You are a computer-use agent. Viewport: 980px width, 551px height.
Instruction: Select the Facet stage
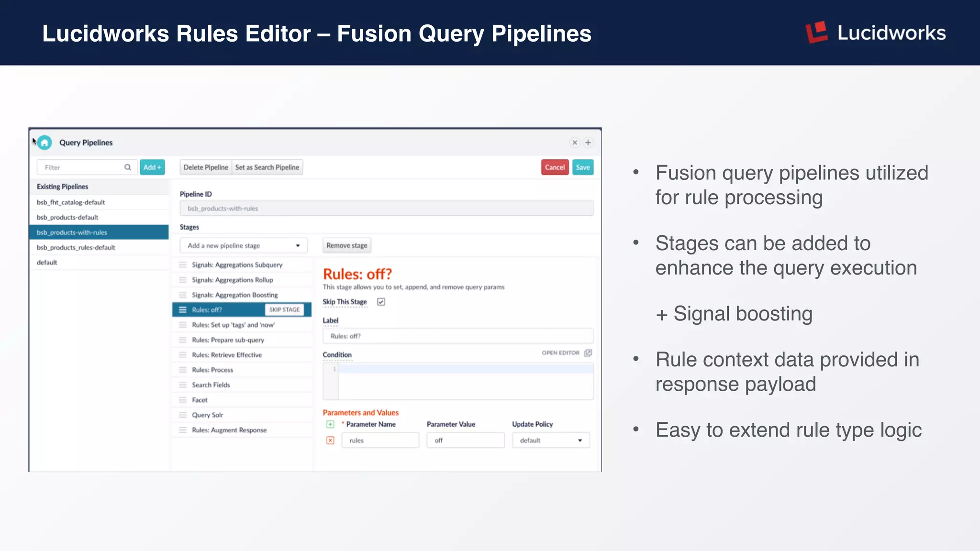pyautogui.click(x=242, y=400)
